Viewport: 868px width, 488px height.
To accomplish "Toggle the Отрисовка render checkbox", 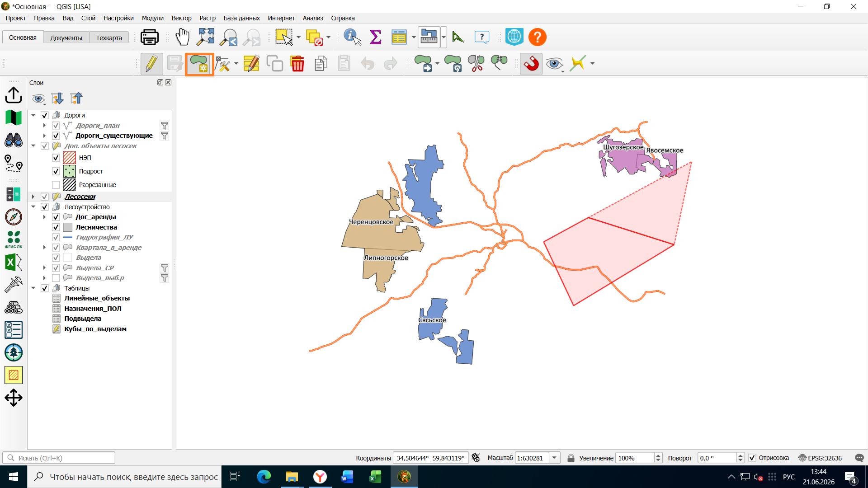I will 752,458.
